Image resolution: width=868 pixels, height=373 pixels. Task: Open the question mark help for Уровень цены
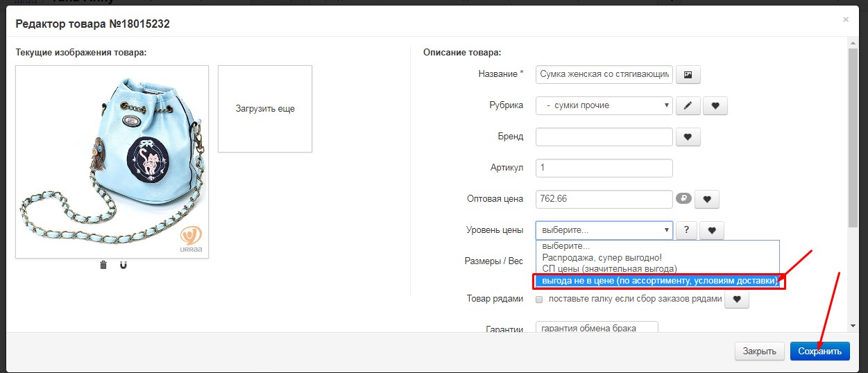[x=686, y=230]
